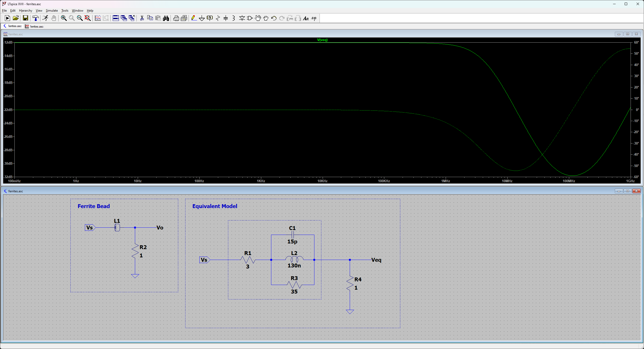
Task: Select ferrite bead inductor L1
Action: coord(117,228)
